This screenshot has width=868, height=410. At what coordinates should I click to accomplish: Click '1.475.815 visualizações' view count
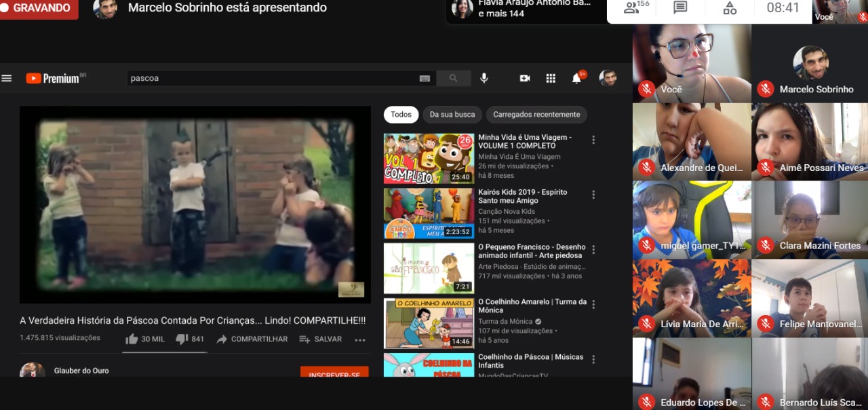pos(60,337)
